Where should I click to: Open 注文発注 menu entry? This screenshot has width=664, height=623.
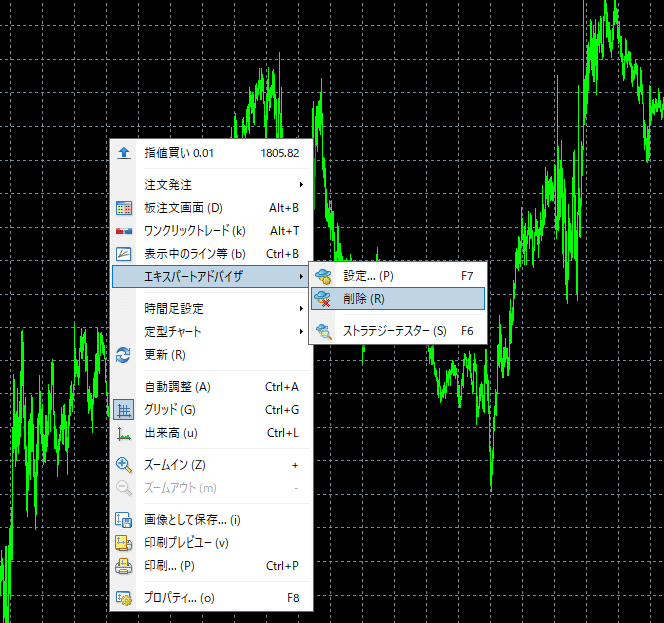pyautogui.click(x=211, y=185)
